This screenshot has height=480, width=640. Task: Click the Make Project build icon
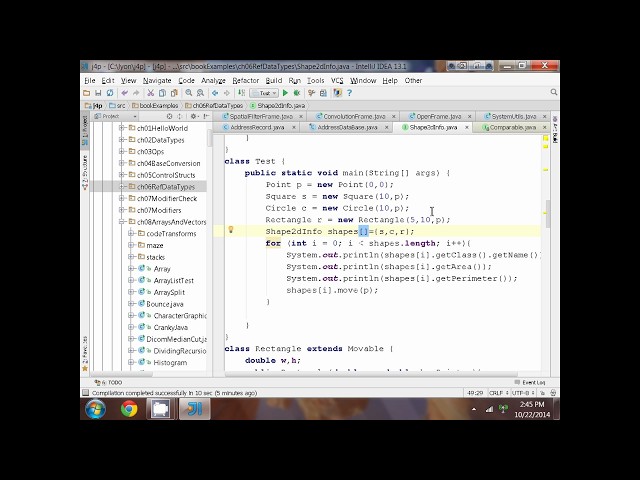pyautogui.click(x=242, y=93)
